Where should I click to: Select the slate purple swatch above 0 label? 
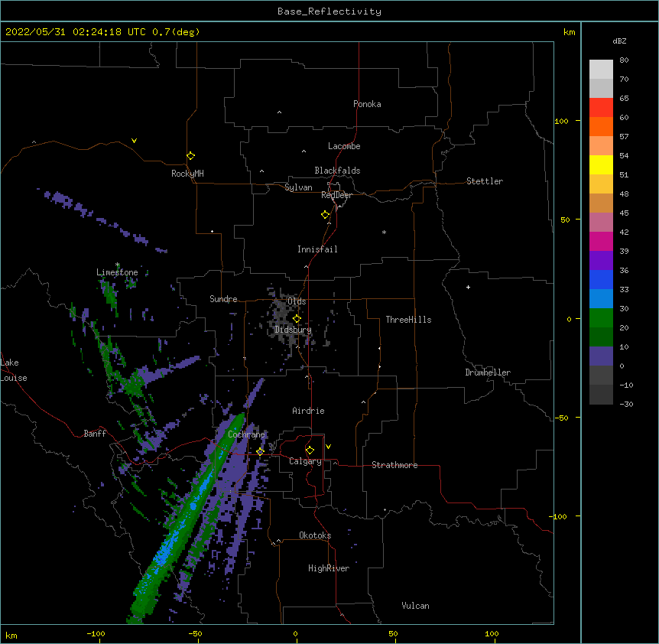(601, 356)
